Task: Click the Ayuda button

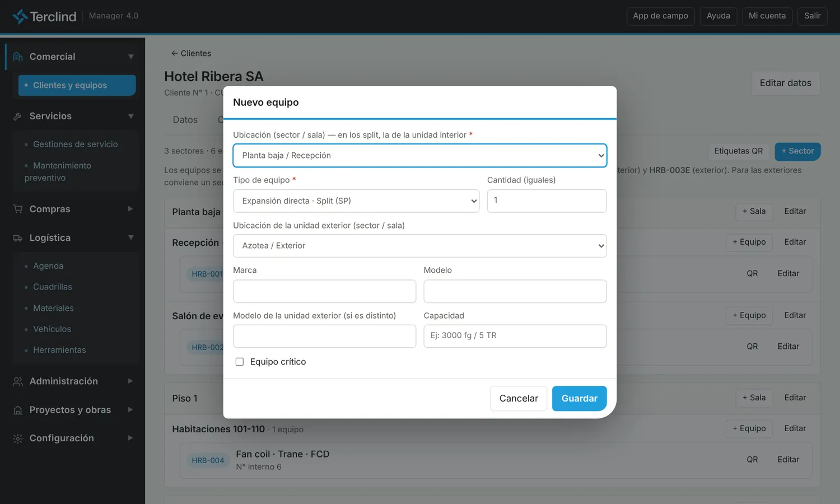Action: 718,16
